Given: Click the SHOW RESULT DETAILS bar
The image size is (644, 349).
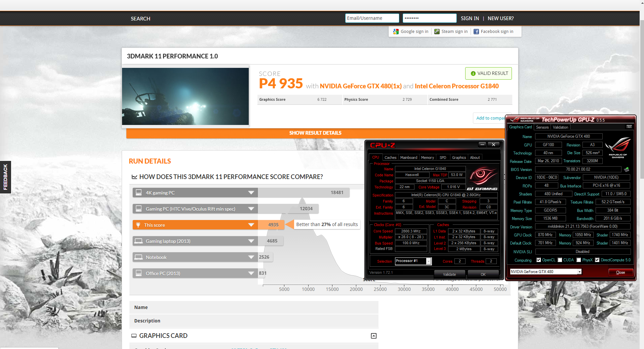Looking at the screenshot, I should pyautogui.click(x=315, y=133).
